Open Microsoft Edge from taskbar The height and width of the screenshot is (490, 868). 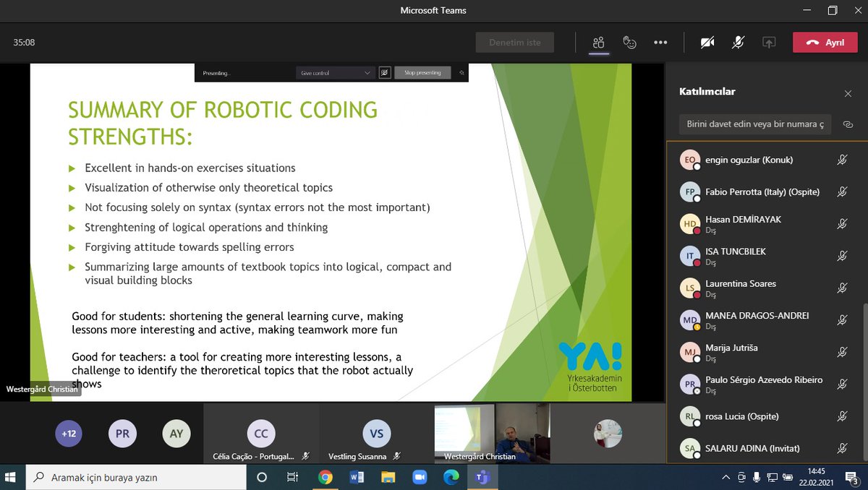451,477
